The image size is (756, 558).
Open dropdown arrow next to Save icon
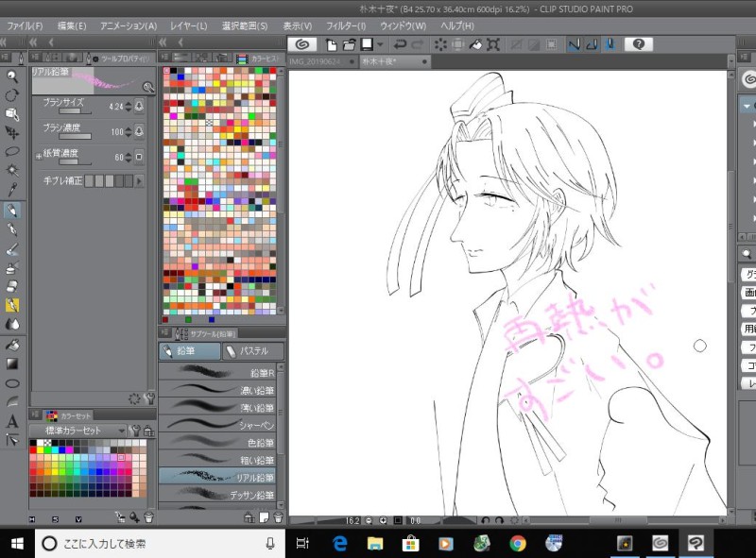click(x=380, y=44)
